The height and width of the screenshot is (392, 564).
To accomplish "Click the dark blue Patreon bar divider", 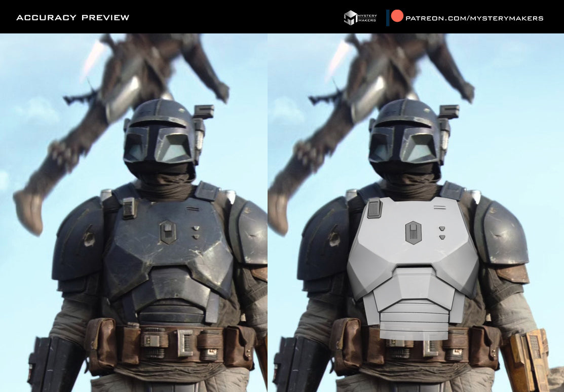I will (x=388, y=18).
